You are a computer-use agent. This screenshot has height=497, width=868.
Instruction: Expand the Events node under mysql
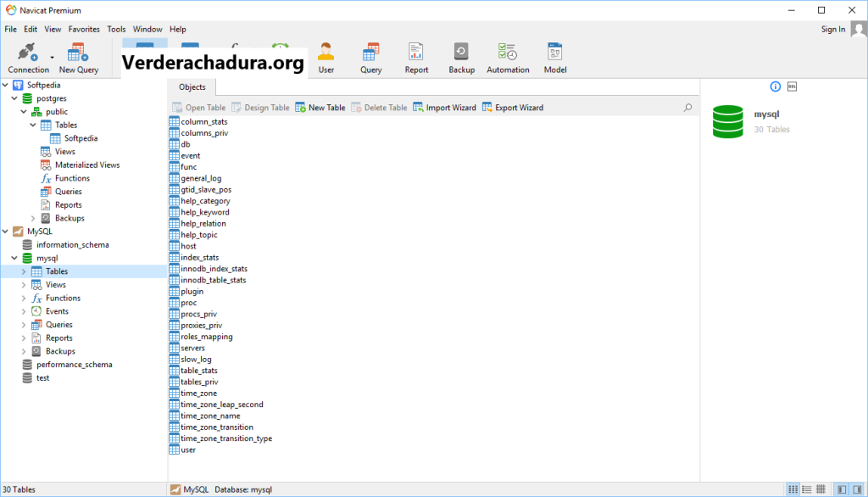[24, 310]
